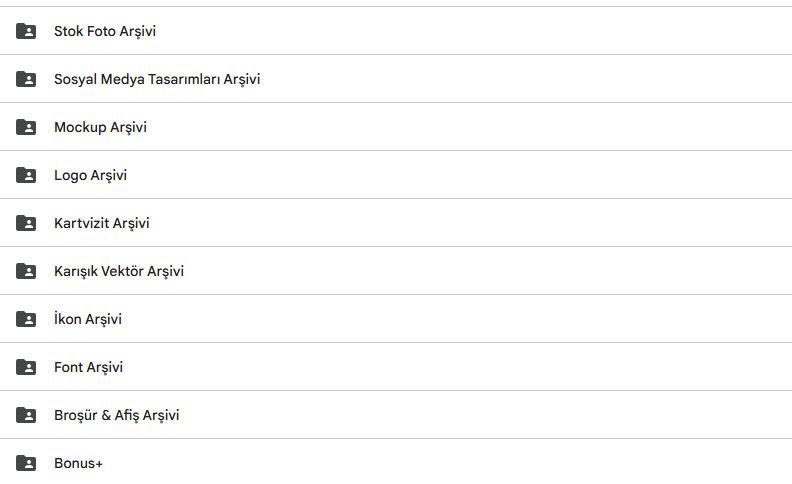Click the Broşür & Afiş Arşivi folder icon
The width and height of the screenshot is (792, 484).
pos(26,415)
